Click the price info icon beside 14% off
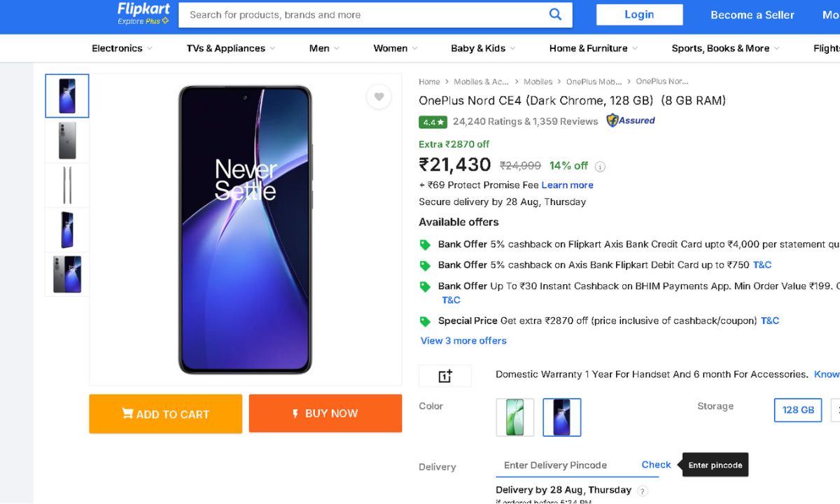This screenshot has height=504, width=840. pos(600,167)
